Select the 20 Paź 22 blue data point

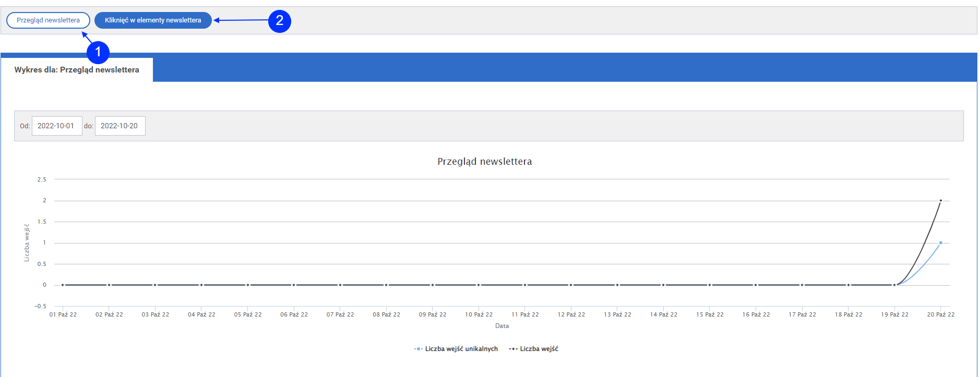click(x=941, y=243)
